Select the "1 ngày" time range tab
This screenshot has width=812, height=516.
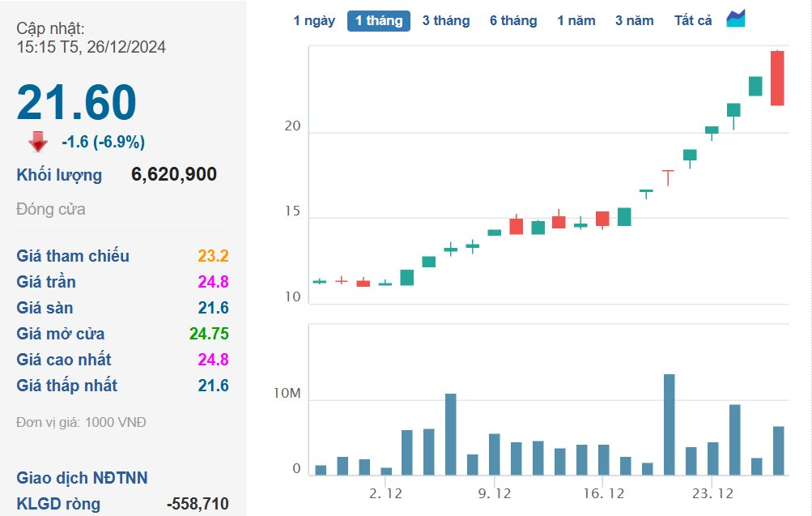point(314,20)
